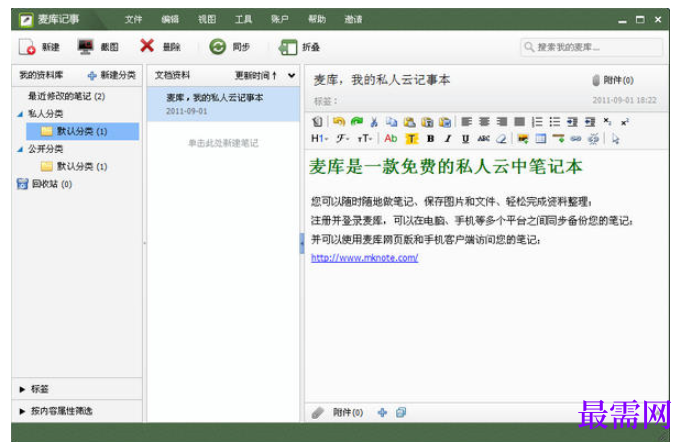Viewport: 690px width, 446px height.
Task: Click the red X 删除 delete icon
Action: click(147, 45)
